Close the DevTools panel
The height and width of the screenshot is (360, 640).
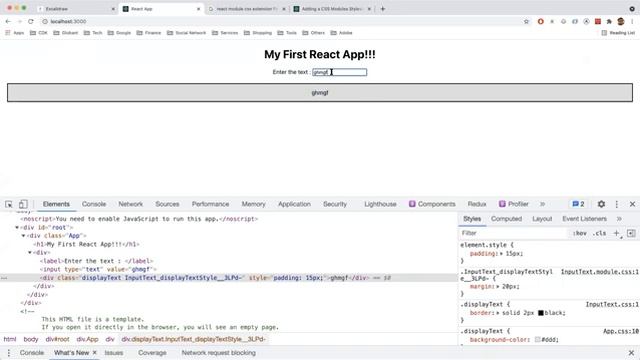click(x=632, y=204)
